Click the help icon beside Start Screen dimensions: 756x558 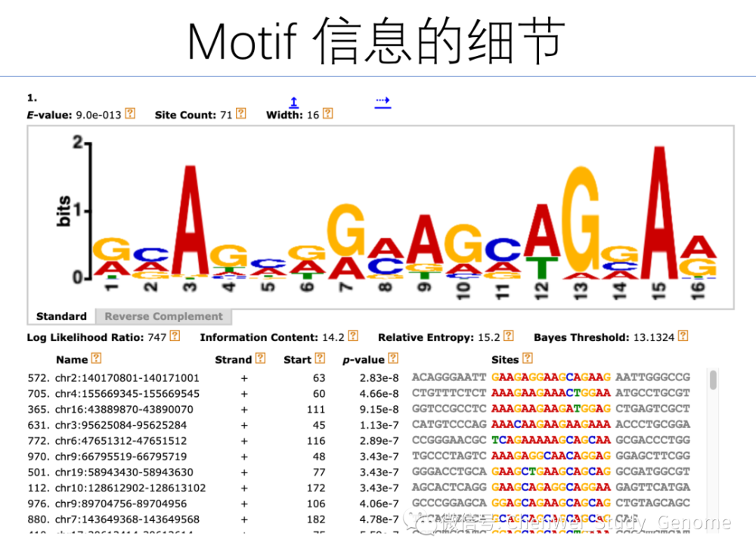[320, 359]
